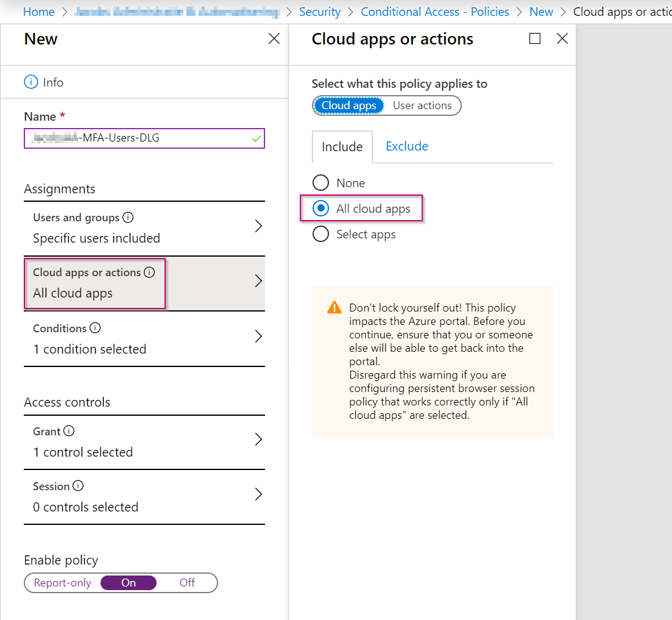Open the Include tab

coord(342,146)
